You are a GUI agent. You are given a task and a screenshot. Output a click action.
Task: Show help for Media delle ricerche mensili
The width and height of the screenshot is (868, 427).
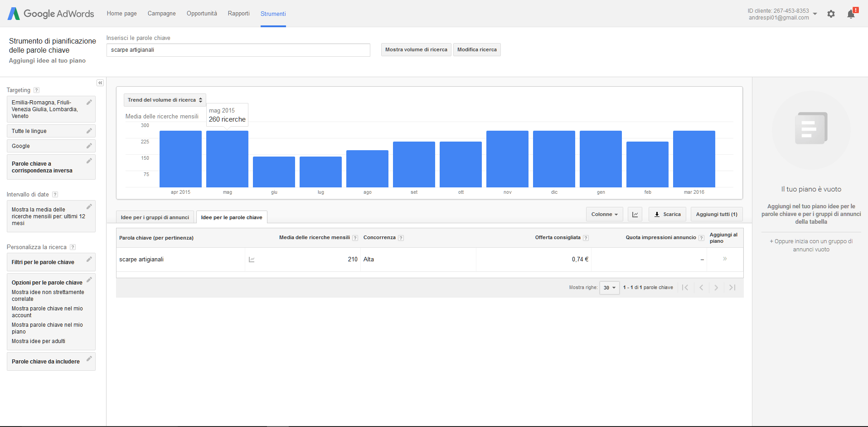point(355,238)
